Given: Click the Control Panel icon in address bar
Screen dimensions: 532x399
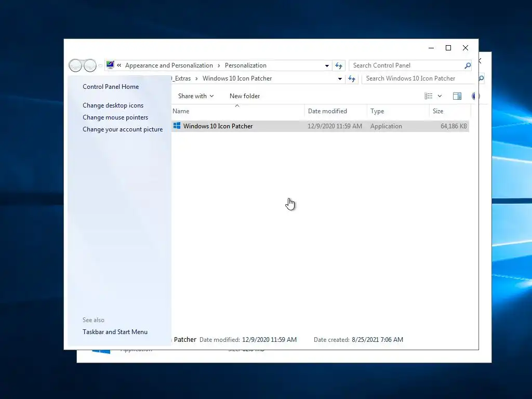Looking at the screenshot, I should (110, 65).
